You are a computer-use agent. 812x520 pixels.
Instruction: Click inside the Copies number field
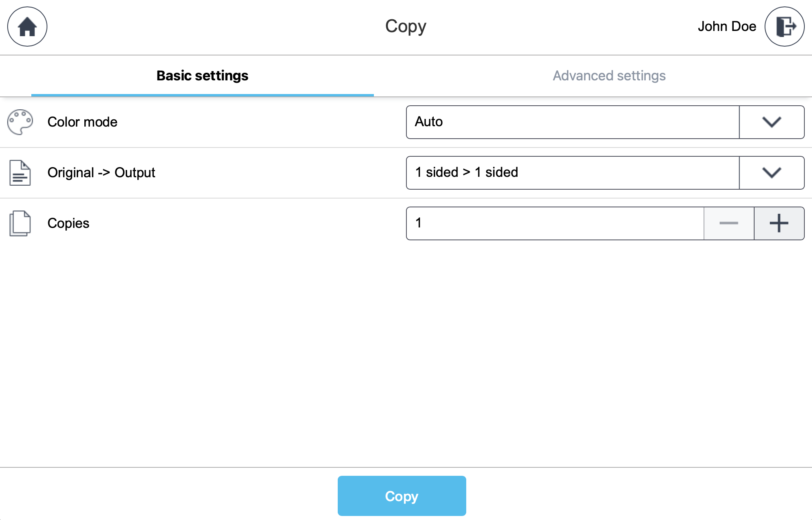[x=554, y=223]
